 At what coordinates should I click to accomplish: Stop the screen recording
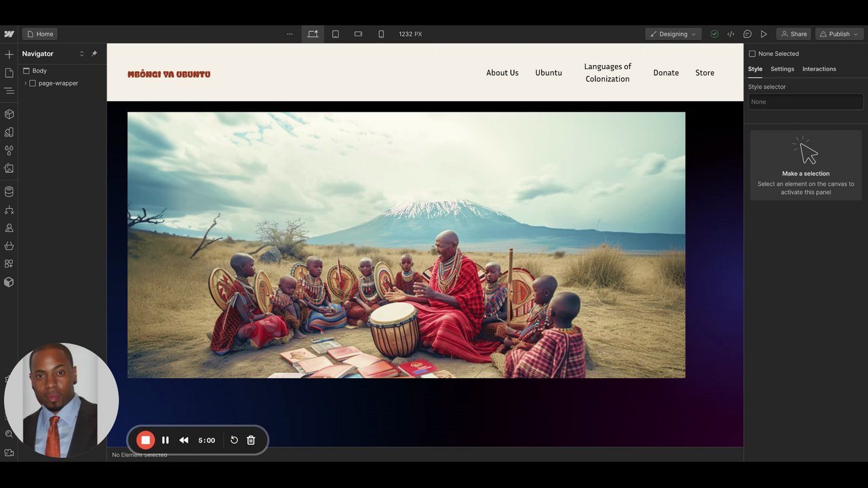pos(145,440)
